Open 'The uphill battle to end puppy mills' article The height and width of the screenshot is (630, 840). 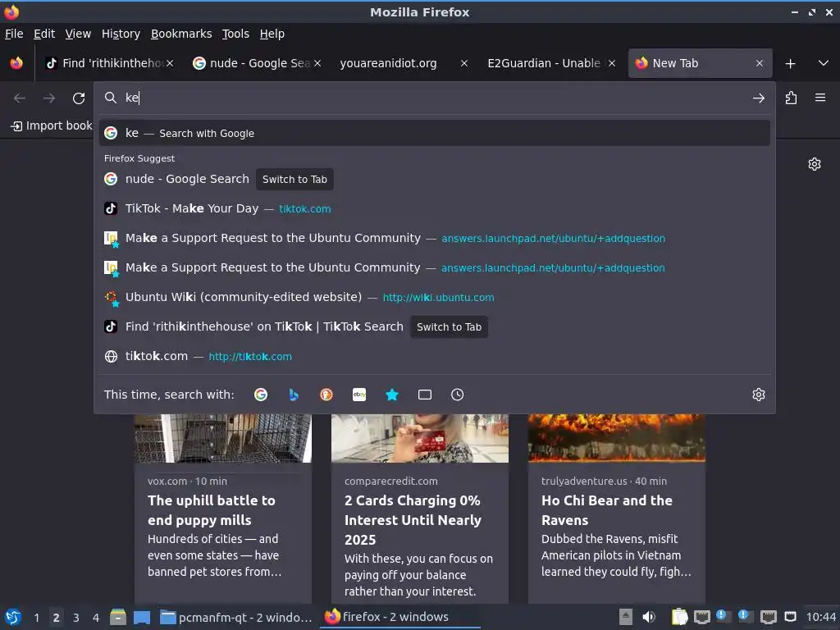(x=212, y=510)
